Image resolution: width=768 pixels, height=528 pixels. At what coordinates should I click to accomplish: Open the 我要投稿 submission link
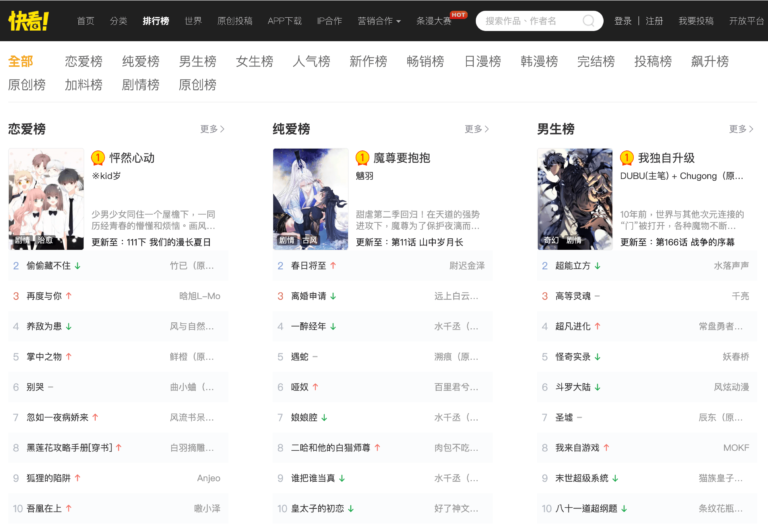pos(696,20)
